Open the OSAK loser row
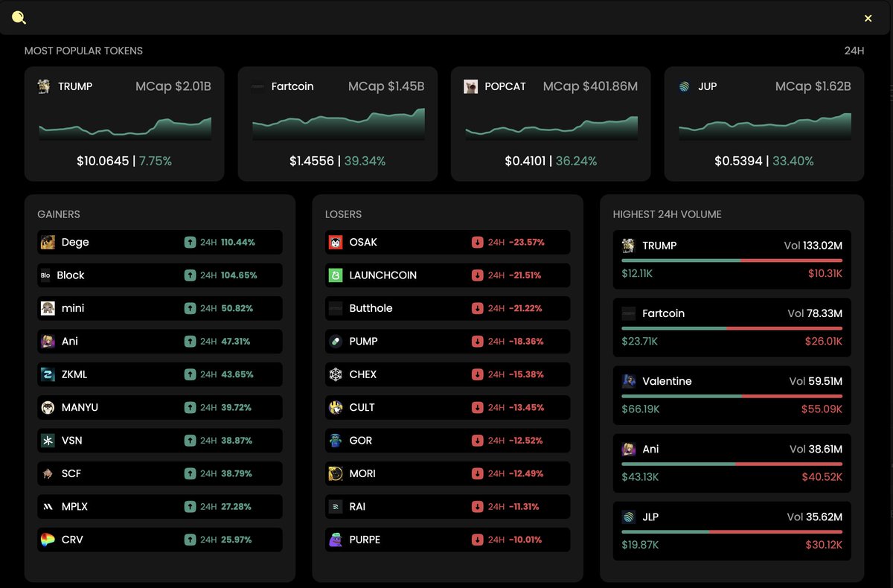The width and height of the screenshot is (893, 588). [448, 242]
